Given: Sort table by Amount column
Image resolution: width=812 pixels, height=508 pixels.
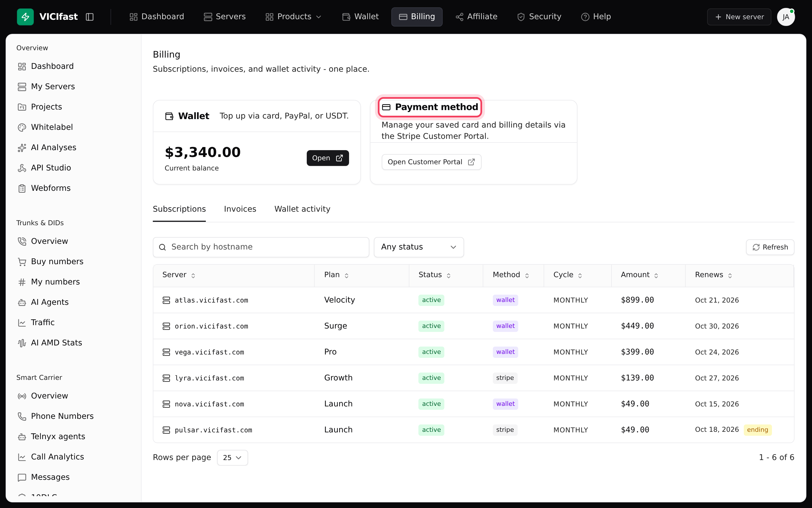Looking at the screenshot, I should click(639, 275).
